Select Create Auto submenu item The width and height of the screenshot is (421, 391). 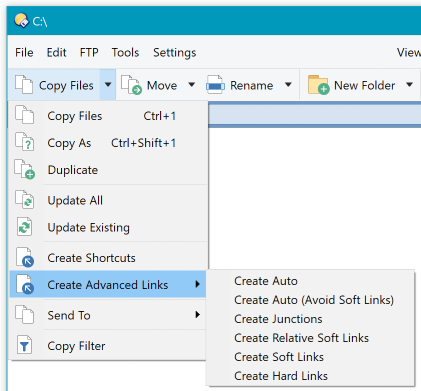(x=310, y=281)
